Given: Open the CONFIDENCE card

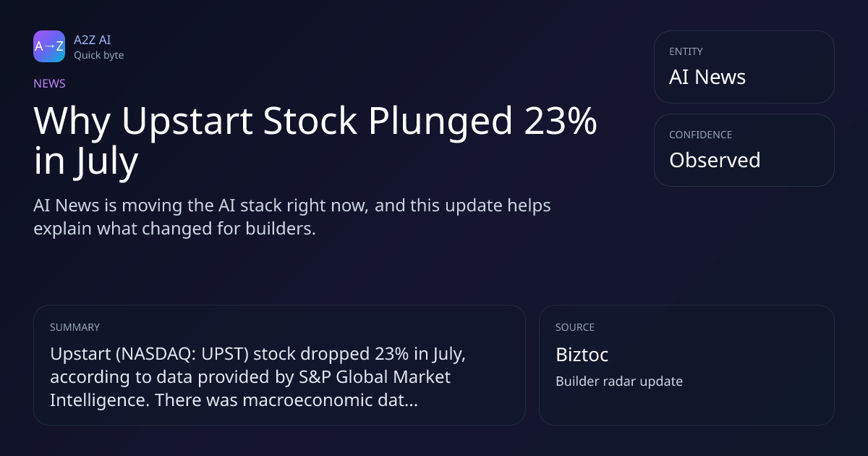Looking at the screenshot, I should click(x=744, y=150).
